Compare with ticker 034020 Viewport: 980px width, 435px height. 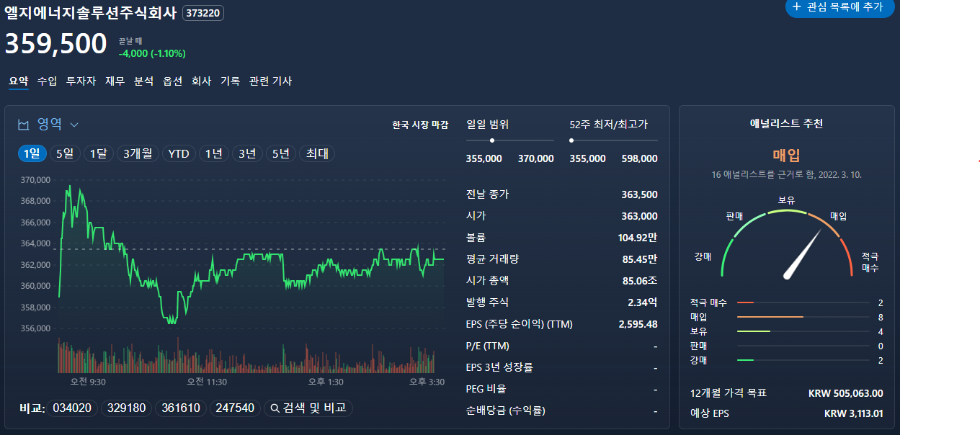pos(73,408)
